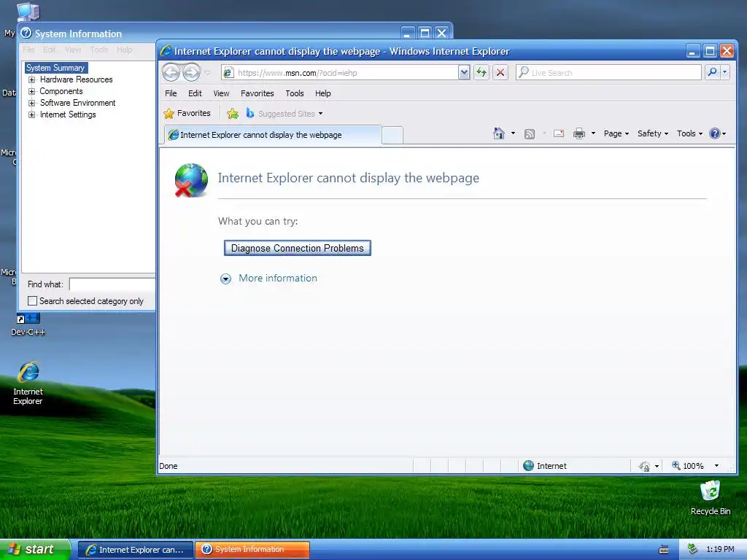Open IE View menu

coord(221,93)
